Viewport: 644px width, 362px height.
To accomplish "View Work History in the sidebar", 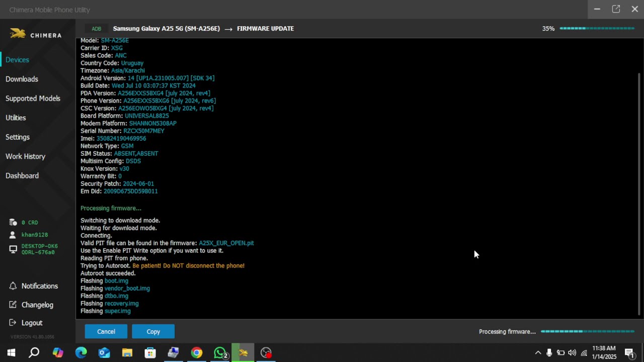I will (x=25, y=156).
